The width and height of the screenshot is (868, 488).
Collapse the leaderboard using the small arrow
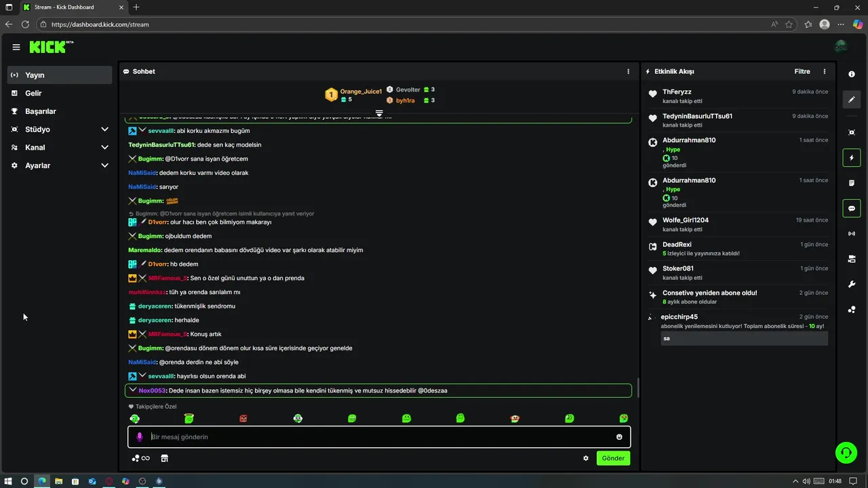tap(379, 113)
